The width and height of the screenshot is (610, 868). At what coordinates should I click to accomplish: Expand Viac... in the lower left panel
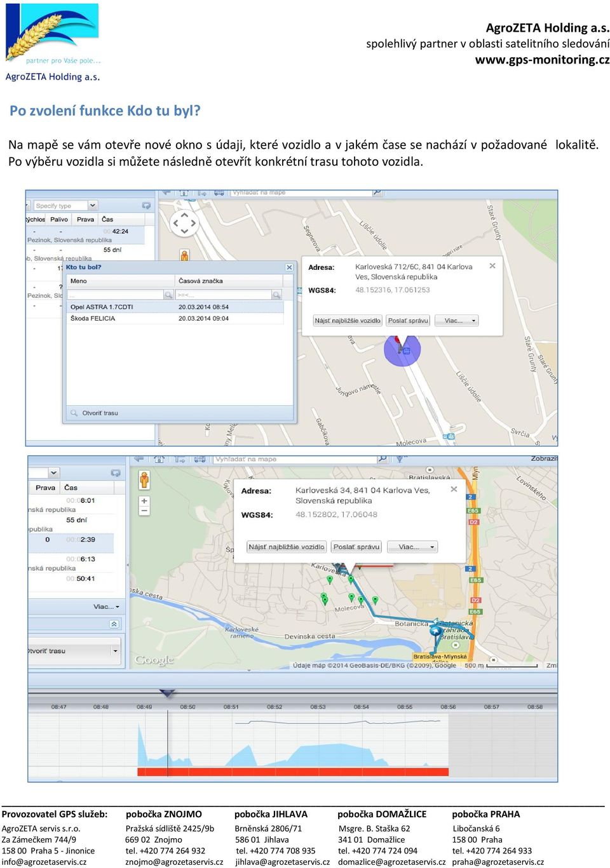point(106,606)
